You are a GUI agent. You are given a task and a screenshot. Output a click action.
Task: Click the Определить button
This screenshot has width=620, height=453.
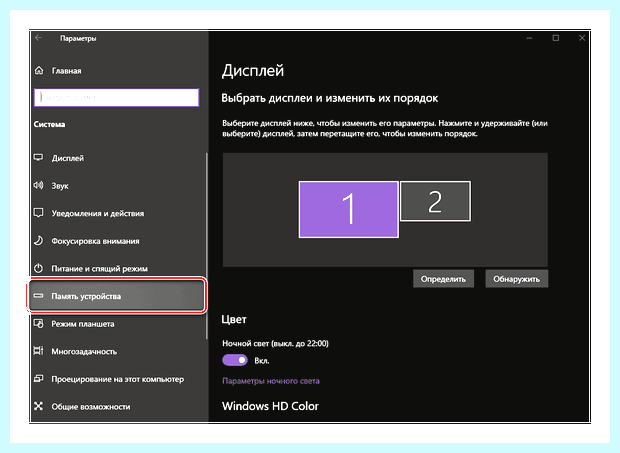point(443,279)
